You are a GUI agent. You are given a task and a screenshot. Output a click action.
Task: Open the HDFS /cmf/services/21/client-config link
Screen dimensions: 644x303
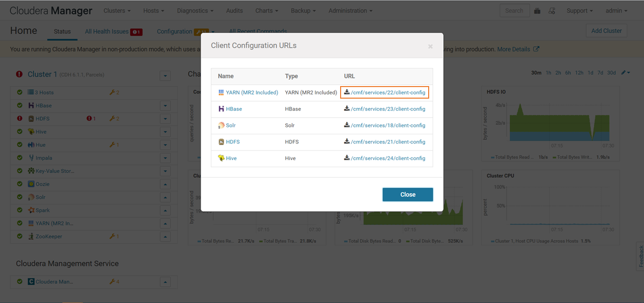[388, 142]
